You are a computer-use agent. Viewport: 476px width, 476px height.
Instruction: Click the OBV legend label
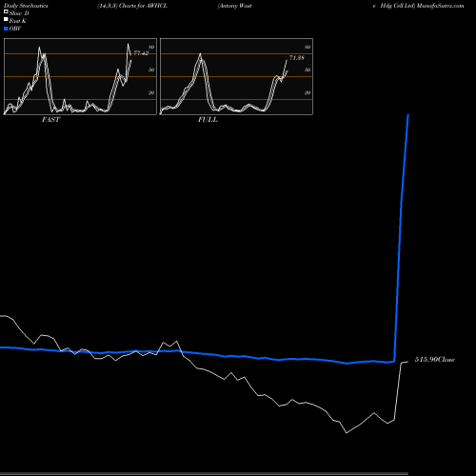pyautogui.click(x=15, y=29)
